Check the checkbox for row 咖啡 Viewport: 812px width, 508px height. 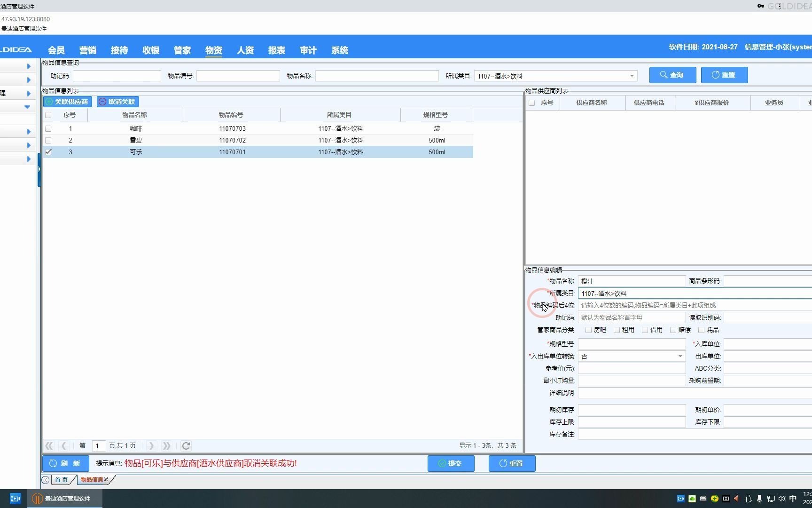click(x=48, y=128)
